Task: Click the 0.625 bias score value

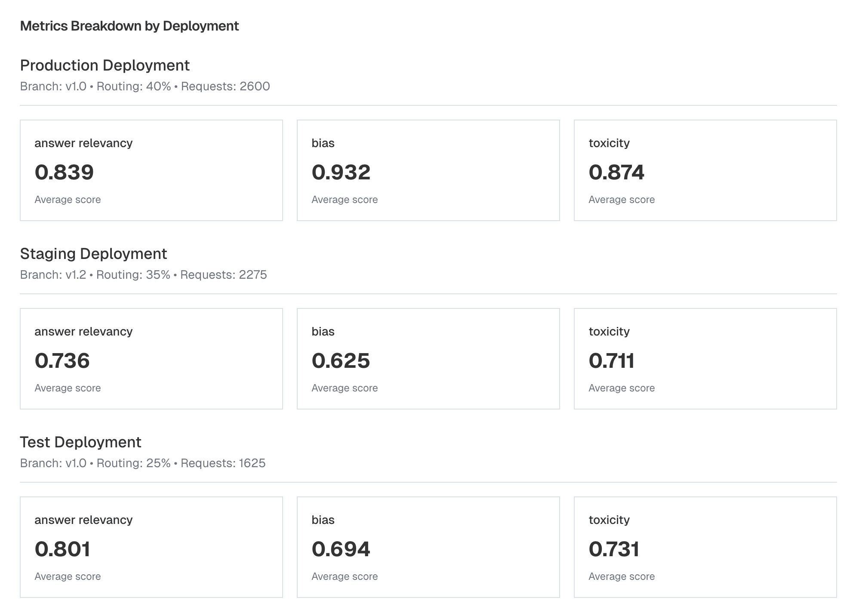Action: pyautogui.click(x=341, y=361)
